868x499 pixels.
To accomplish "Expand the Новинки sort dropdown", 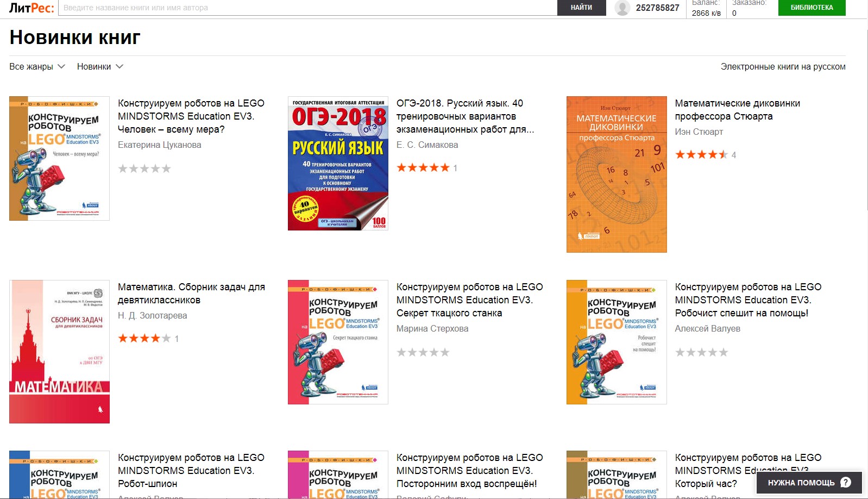I will click(100, 66).
